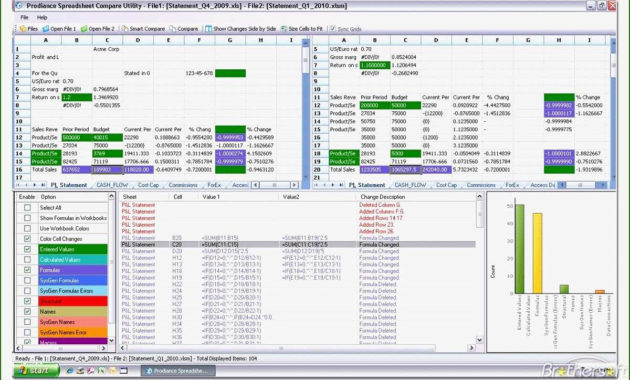The height and width of the screenshot is (380, 630).
Task: Open File 1 from toolbar
Action: tap(59, 29)
